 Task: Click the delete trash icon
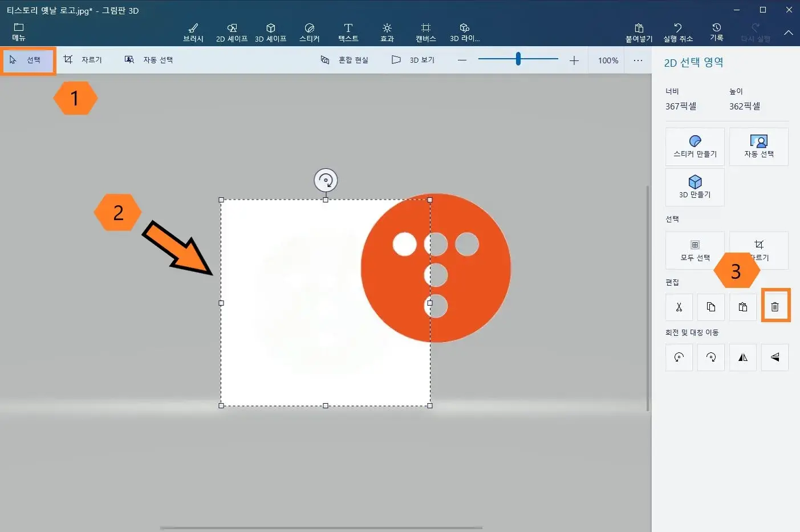[x=775, y=307]
